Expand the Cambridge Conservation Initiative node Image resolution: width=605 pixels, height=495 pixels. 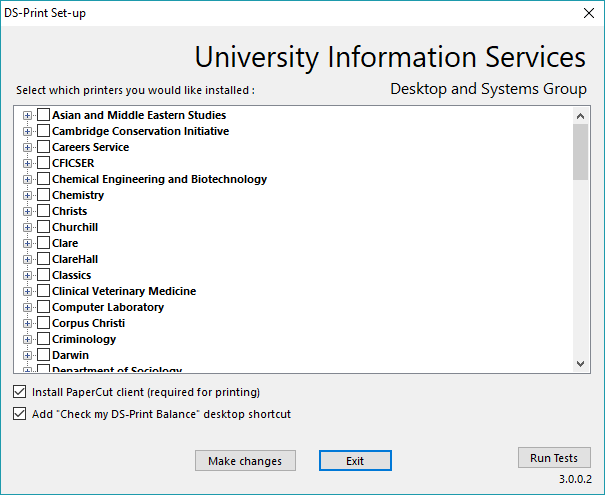[x=27, y=132]
